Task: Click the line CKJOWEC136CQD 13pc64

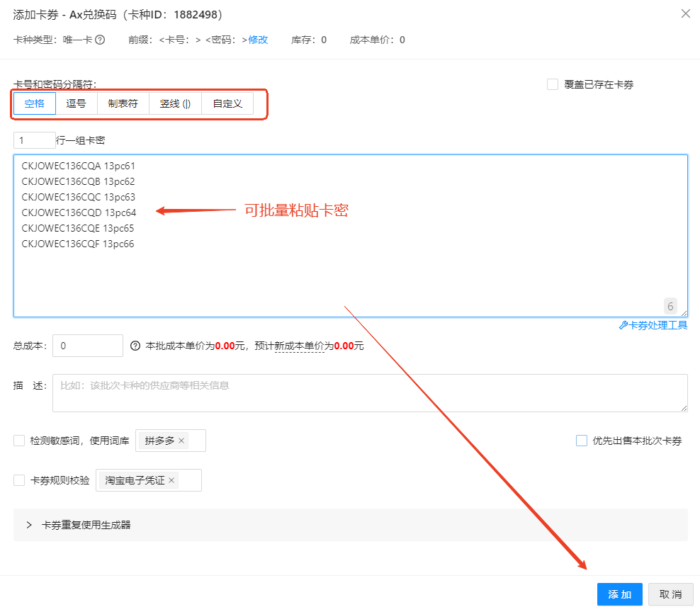Action: 79,212
